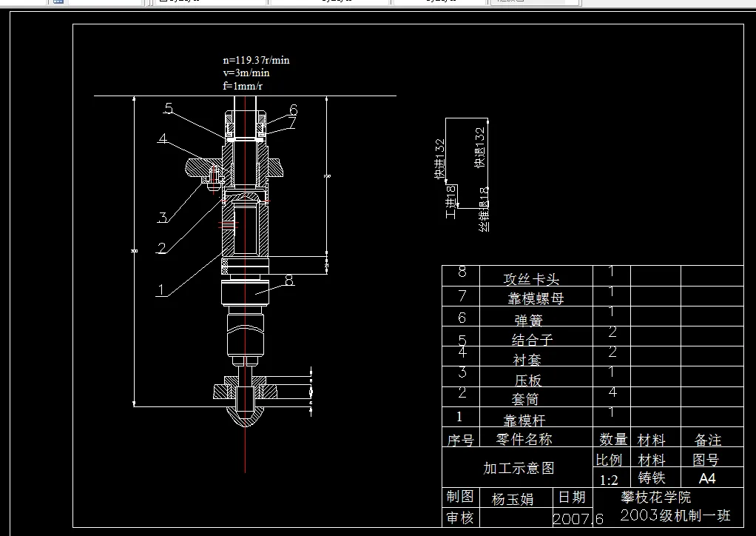The height and width of the screenshot is (536, 756).
Task: Click the 序号 column header
Action: (x=460, y=440)
